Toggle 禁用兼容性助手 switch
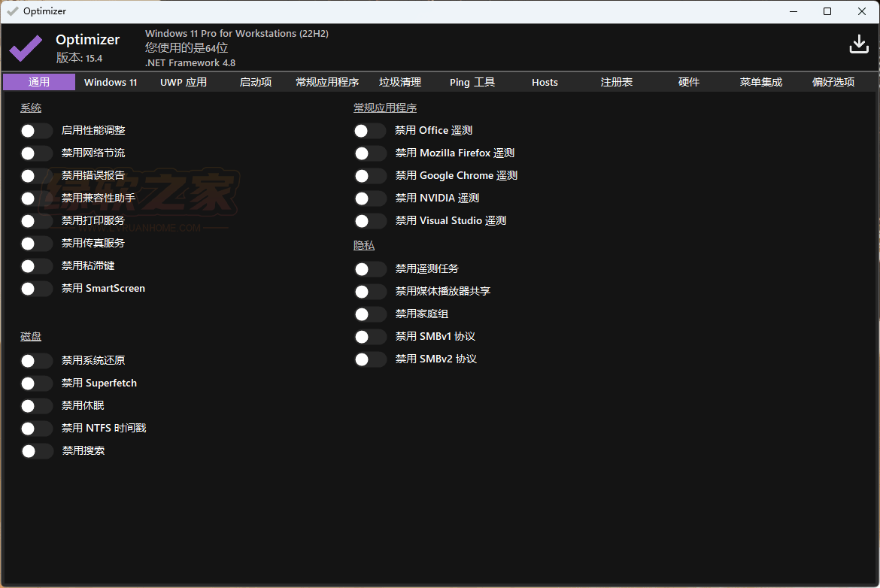The image size is (880, 588). tap(37, 198)
